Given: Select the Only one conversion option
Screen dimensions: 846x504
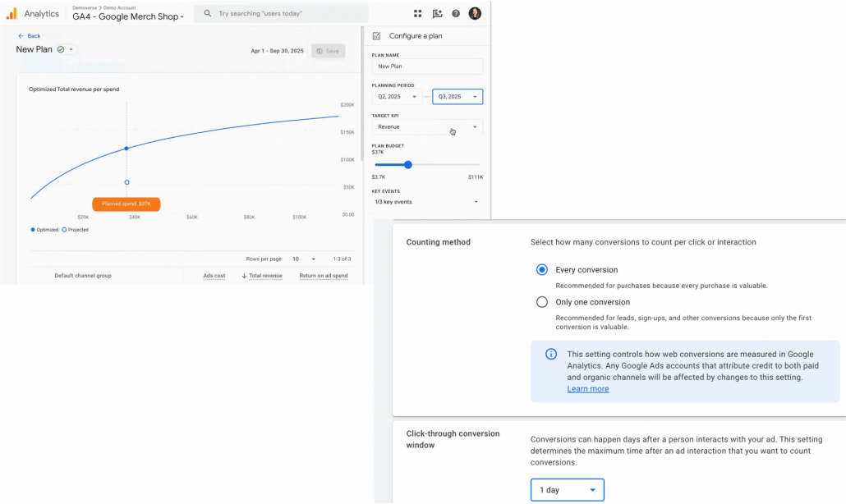Looking at the screenshot, I should click(x=542, y=302).
